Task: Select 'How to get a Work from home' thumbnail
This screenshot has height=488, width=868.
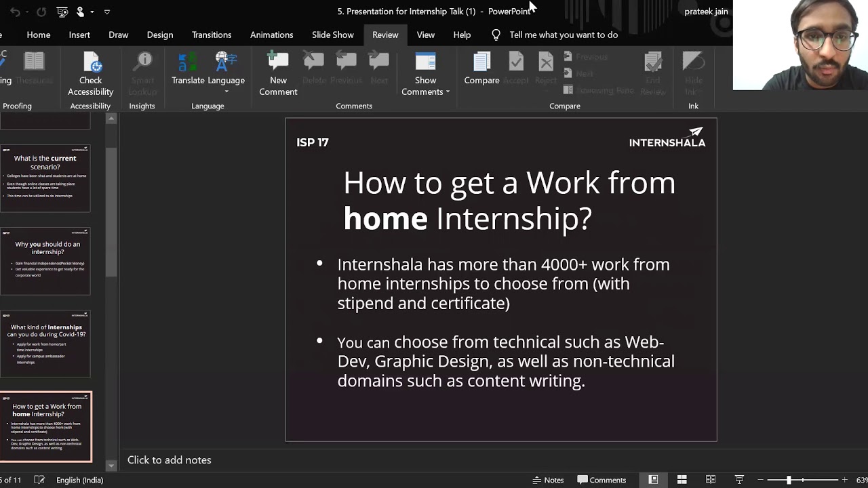Action: [x=45, y=427]
